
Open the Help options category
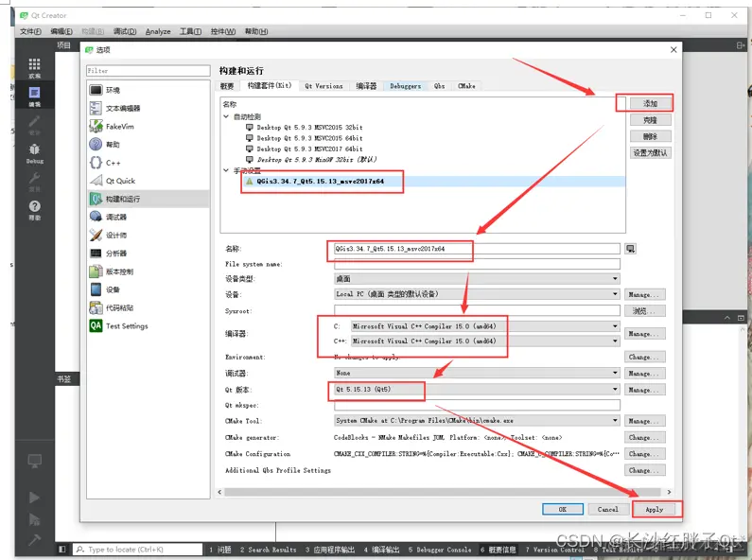click(x=149, y=145)
